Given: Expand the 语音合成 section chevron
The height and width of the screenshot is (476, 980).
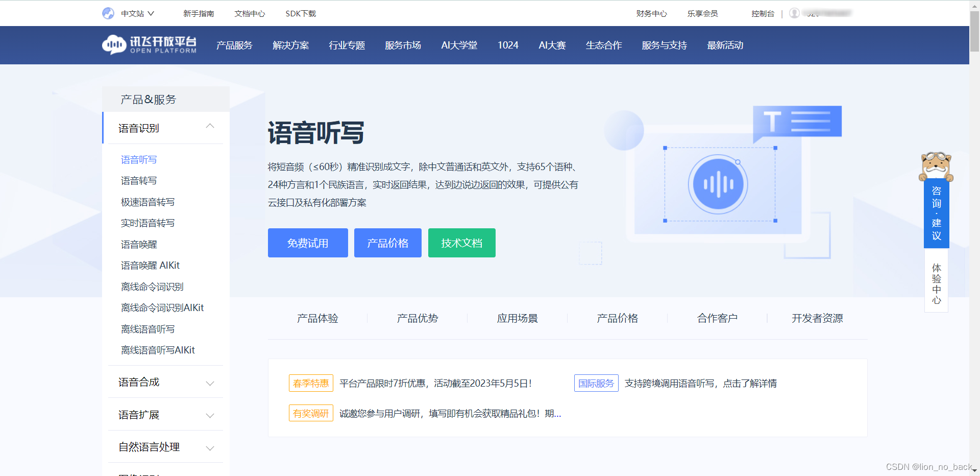Looking at the screenshot, I should coord(210,383).
